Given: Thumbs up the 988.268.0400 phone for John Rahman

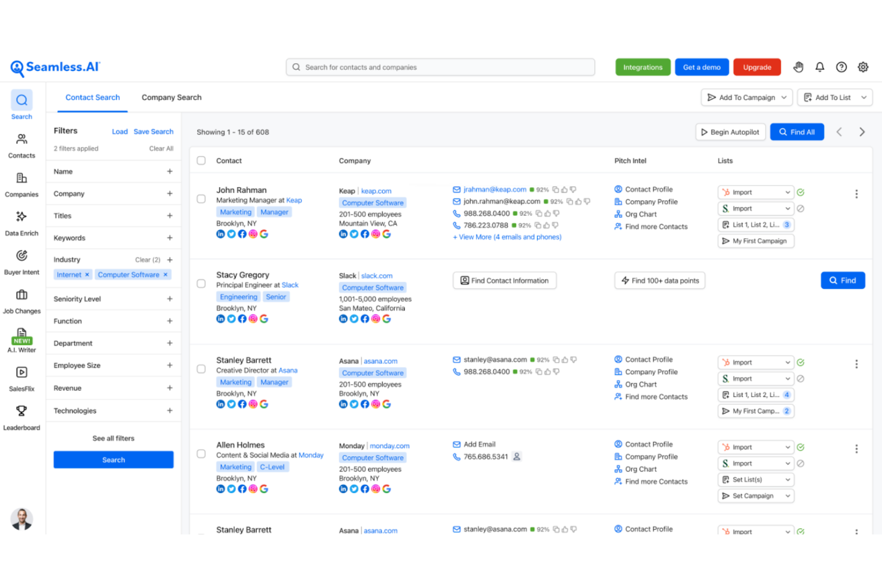Looking at the screenshot, I should [547, 214].
